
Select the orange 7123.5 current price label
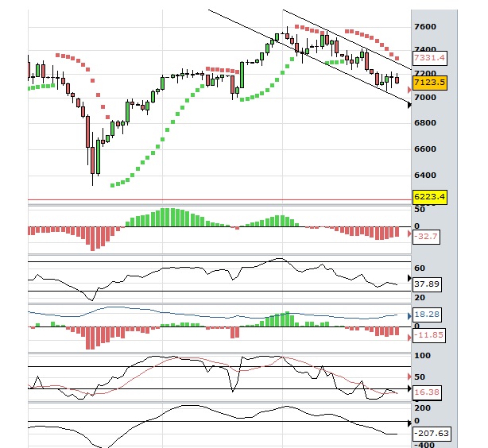pyautogui.click(x=430, y=83)
